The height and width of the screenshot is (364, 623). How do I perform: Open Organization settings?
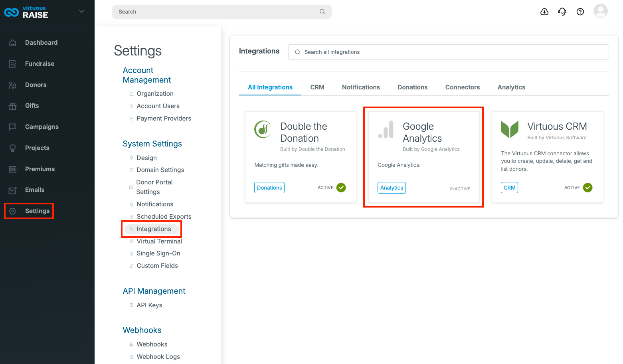coord(155,94)
